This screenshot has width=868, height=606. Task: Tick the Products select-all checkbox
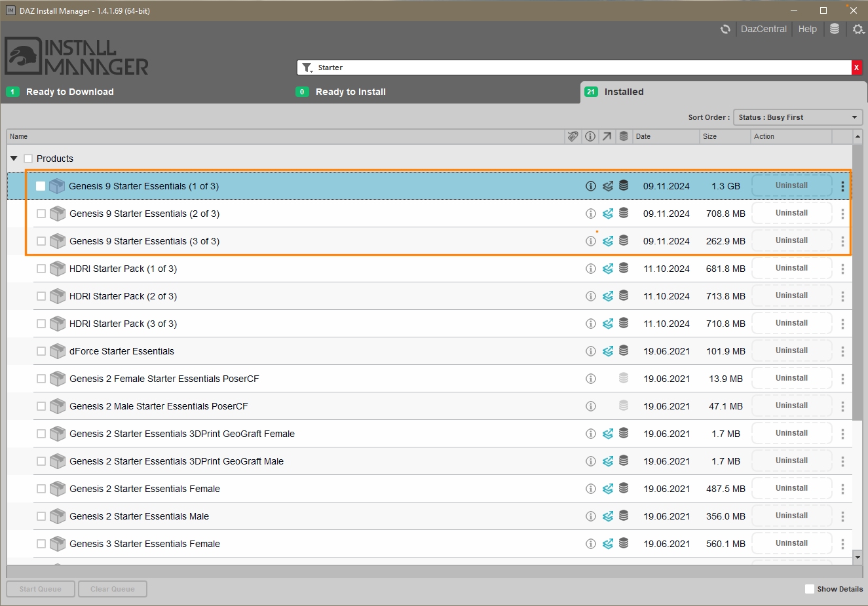click(28, 159)
